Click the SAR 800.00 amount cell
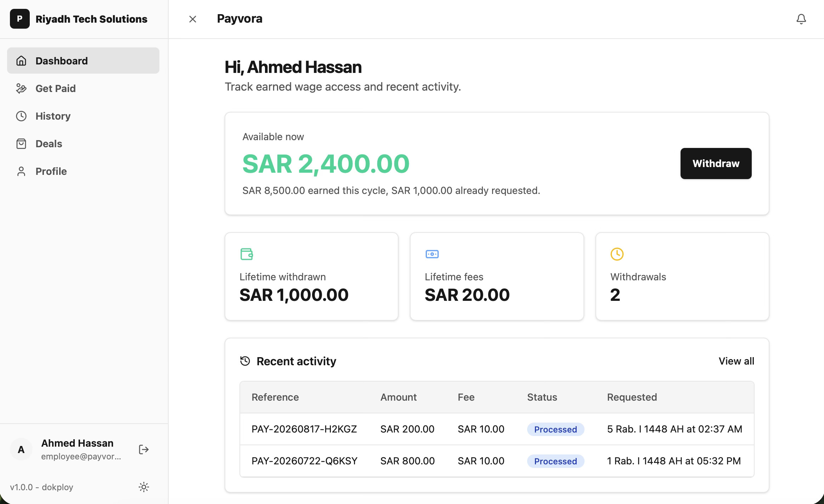The image size is (824, 504). [407, 460]
